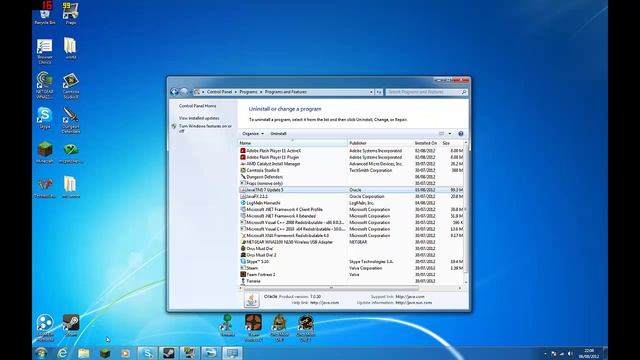Click the Programs and Features breadcrumb
640x360 pixels.
pos(285,92)
